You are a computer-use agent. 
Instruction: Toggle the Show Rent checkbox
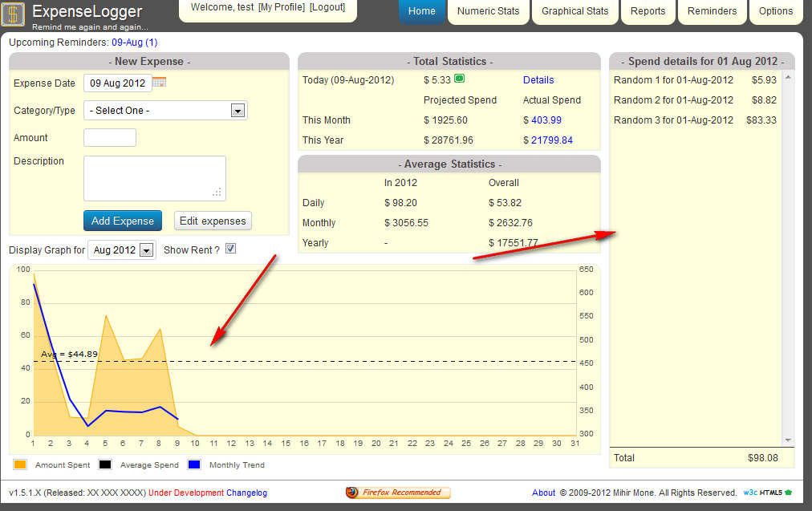click(230, 249)
